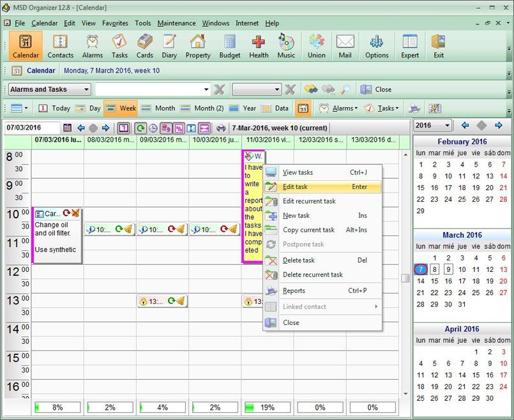Click the printer icon beside week label
This screenshot has width=514, height=420.
point(222,128)
